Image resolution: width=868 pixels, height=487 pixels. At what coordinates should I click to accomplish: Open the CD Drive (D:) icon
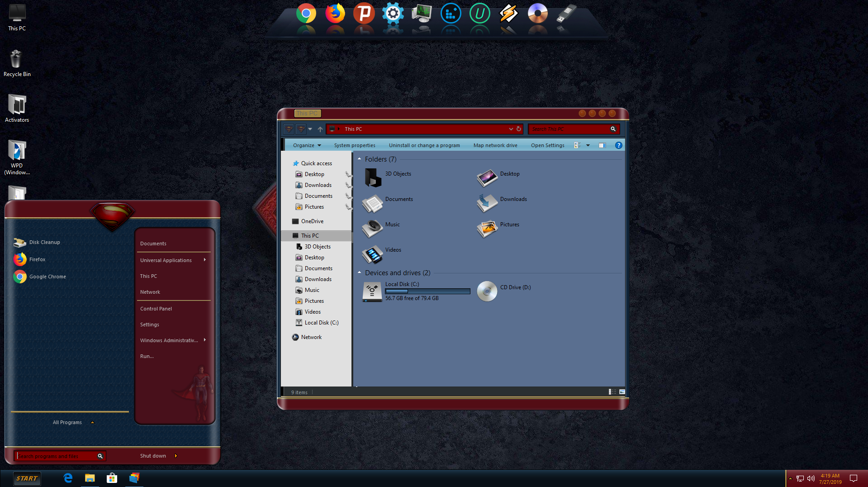coord(487,291)
